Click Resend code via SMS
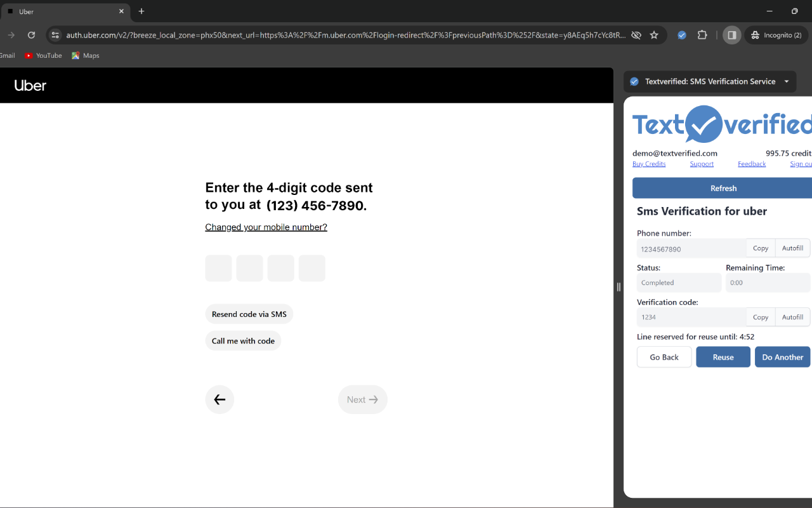Image resolution: width=812 pixels, height=508 pixels. coord(249,314)
